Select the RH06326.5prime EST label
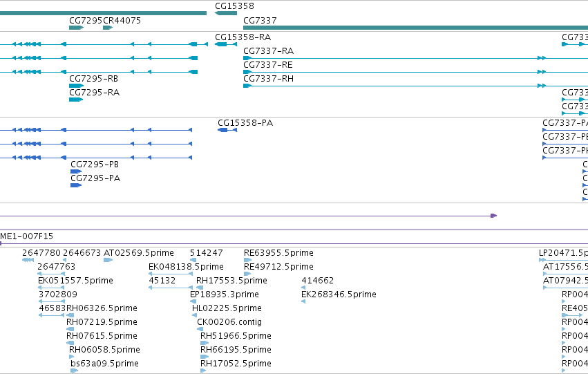The image size is (588, 374). [102, 308]
